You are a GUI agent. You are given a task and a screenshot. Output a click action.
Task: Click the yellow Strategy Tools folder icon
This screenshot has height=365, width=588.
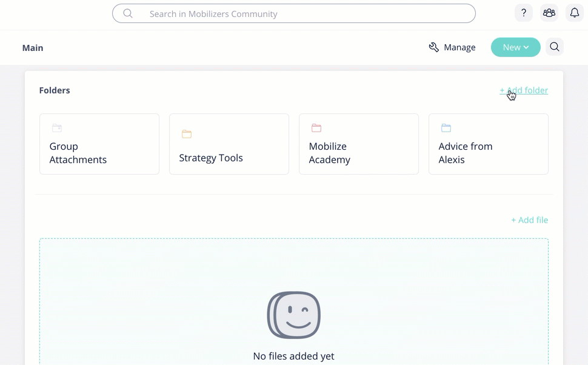(187, 134)
